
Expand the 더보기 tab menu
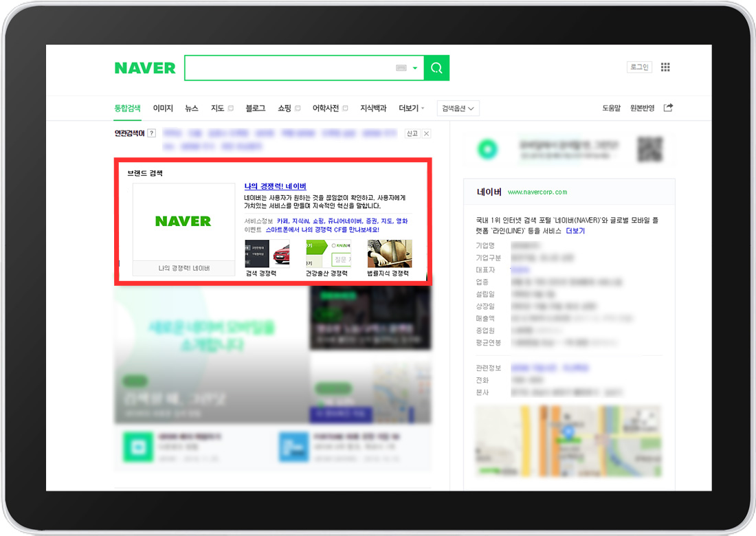411,109
